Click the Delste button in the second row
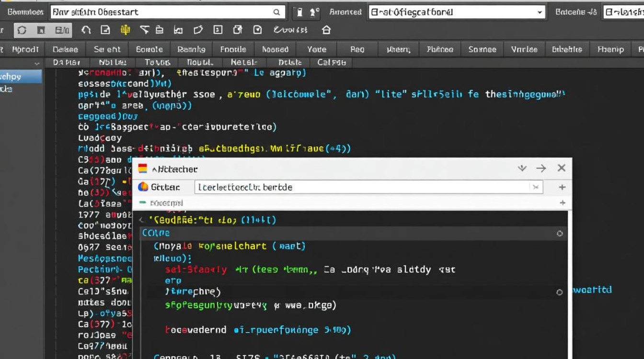The width and height of the screenshot is (644, 359). tap(290, 62)
